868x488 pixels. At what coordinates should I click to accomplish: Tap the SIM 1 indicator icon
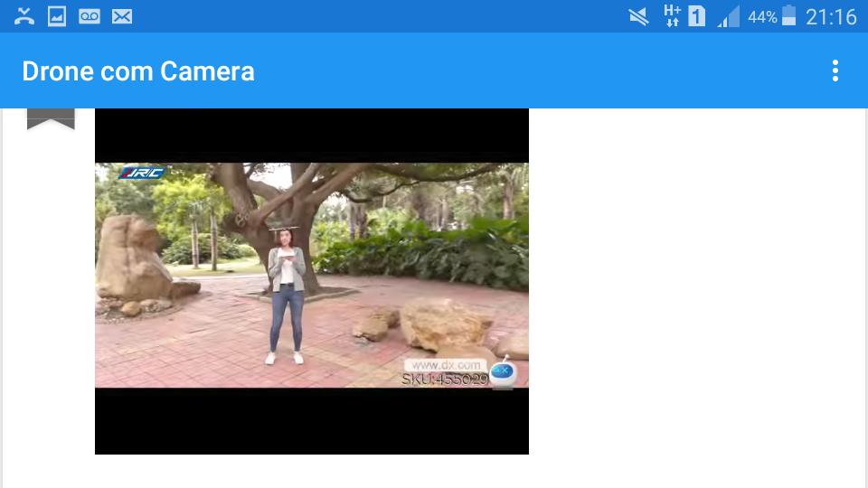pyautogui.click(x=697, y=16)
